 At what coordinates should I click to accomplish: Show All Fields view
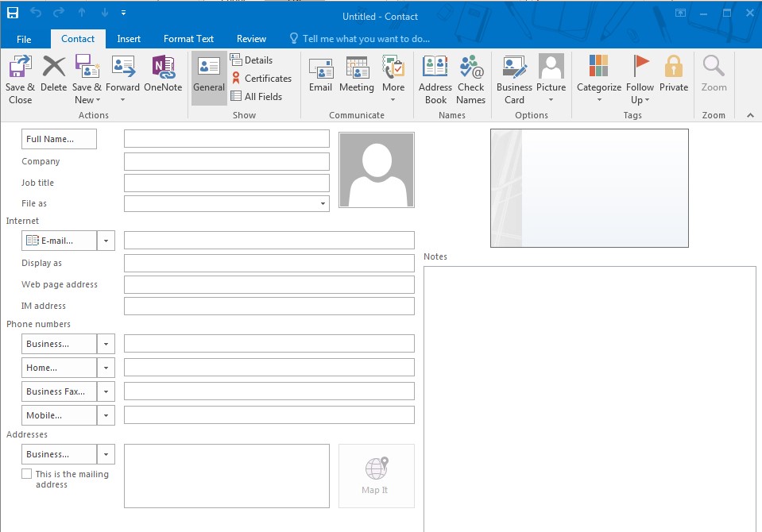pyautogui.click(x=256, y=96)
